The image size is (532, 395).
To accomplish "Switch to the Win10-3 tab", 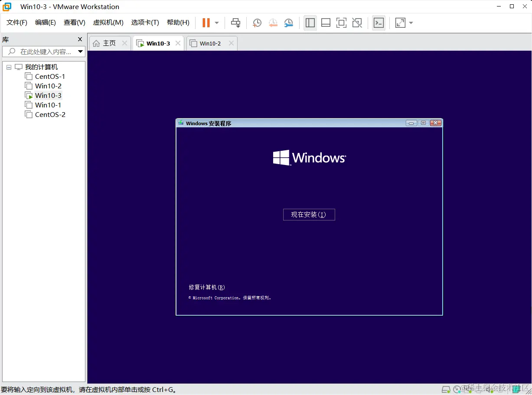I will coord(158,43).
